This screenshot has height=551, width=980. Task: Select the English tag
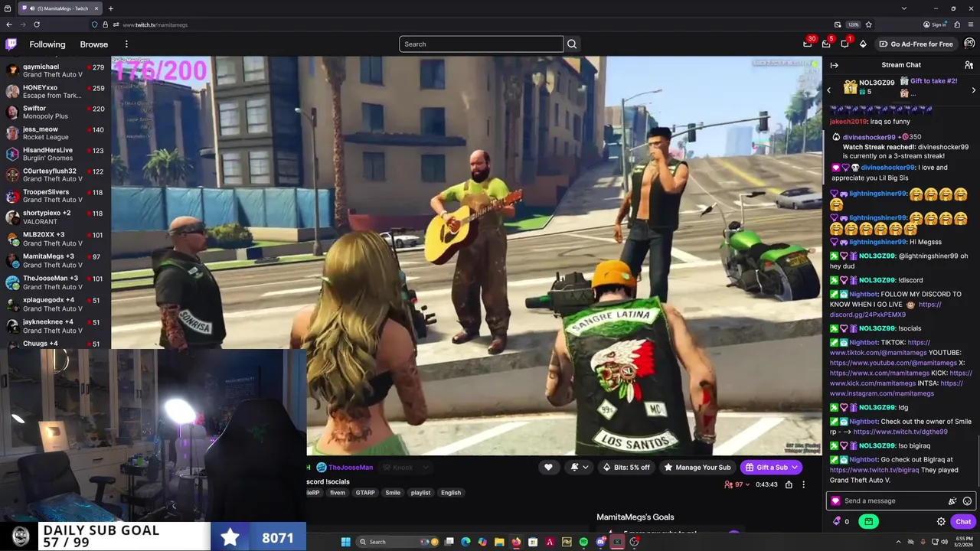point(451,493)
